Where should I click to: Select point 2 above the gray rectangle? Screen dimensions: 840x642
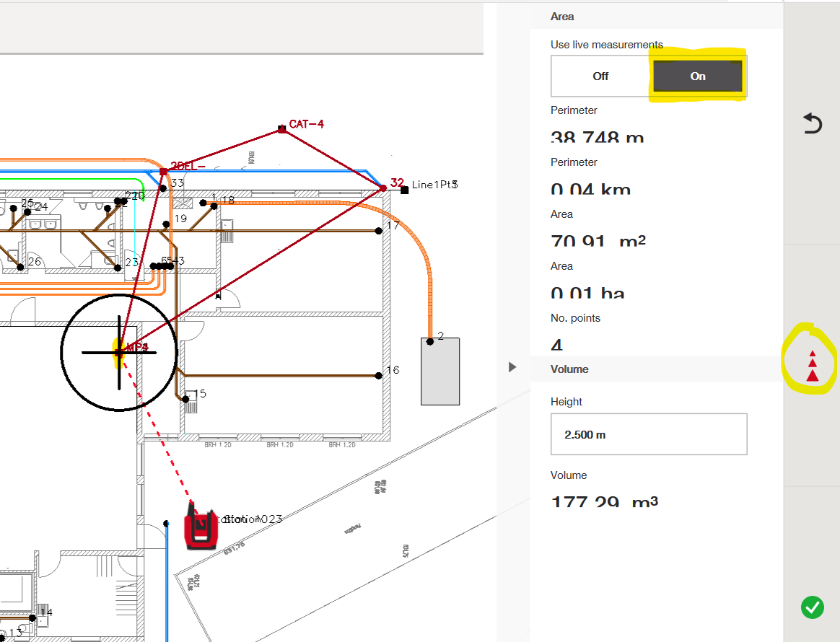tap(430, 341)
